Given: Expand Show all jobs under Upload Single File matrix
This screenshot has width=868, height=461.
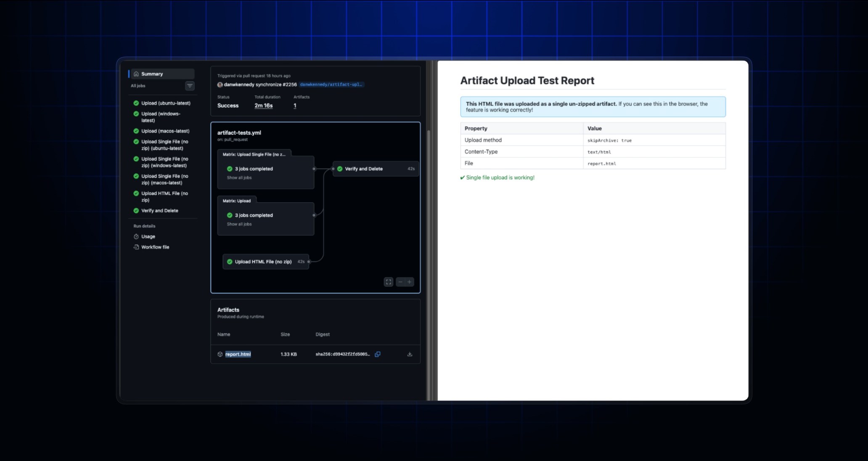Looking at the screenshot, I should pos(239,178).
